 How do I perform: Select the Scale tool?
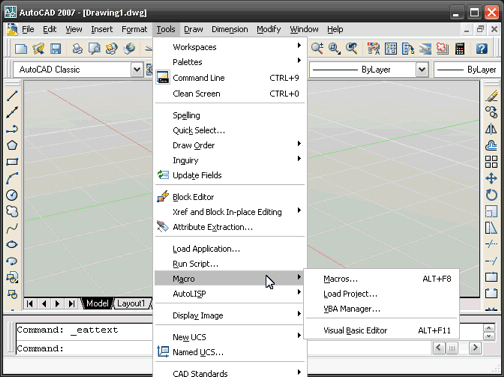pos(491,211)
